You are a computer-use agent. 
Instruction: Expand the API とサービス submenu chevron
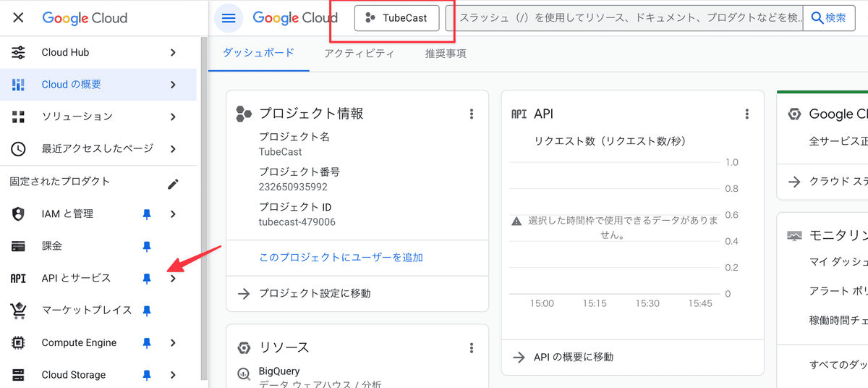(x=173, y=279)
